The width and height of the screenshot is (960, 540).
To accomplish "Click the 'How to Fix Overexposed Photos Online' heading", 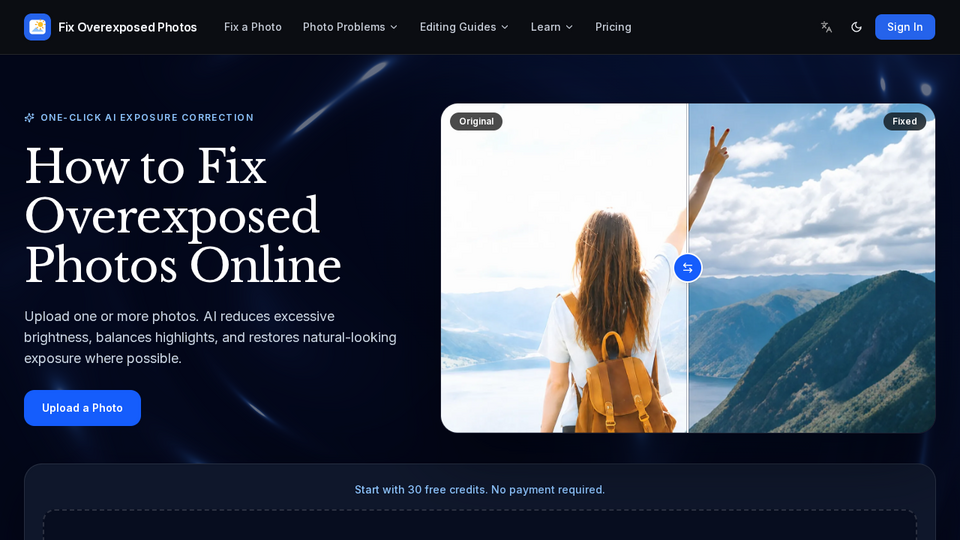I will click(x=182, y=216).
